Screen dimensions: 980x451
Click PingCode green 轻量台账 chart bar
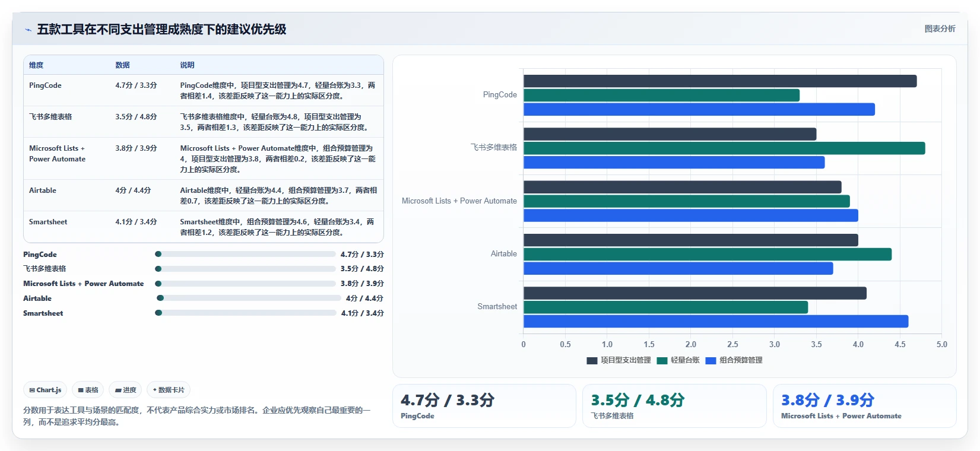tap(661, 95)
